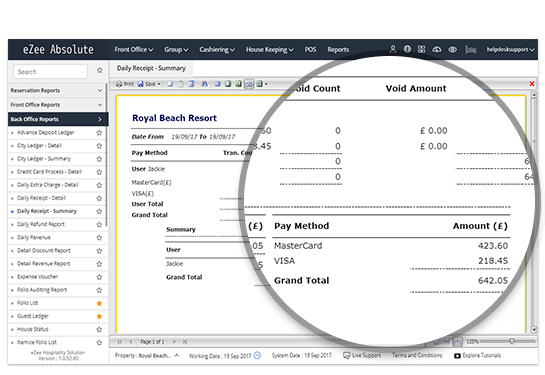
Task: Click the sidebar Search field
Action: (x=50, y=72)
